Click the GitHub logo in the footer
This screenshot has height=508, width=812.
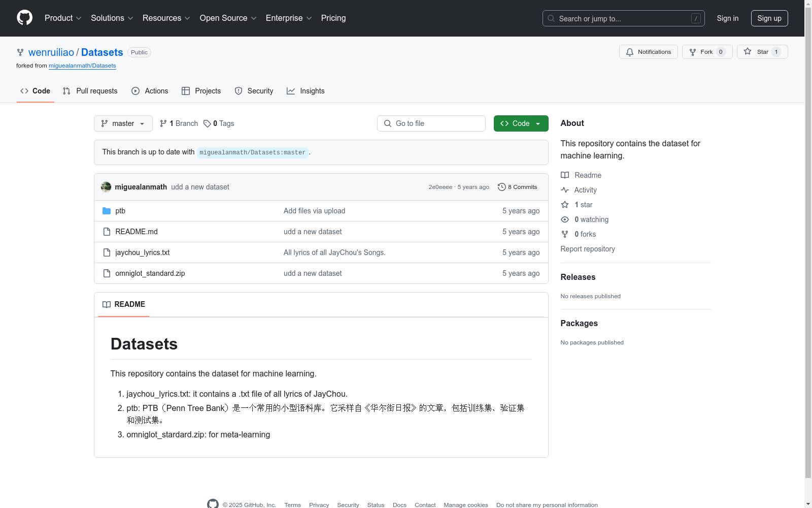pyautogui.click(x=213, y=504)
